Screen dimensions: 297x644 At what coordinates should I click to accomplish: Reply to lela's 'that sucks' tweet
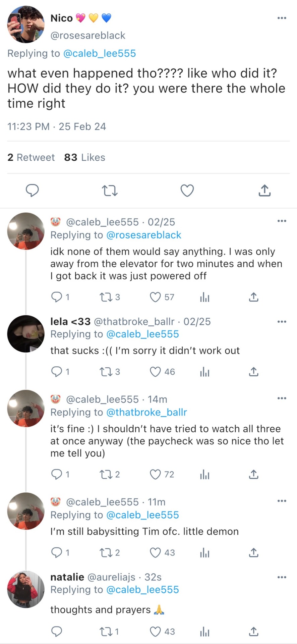click(56, 372)
